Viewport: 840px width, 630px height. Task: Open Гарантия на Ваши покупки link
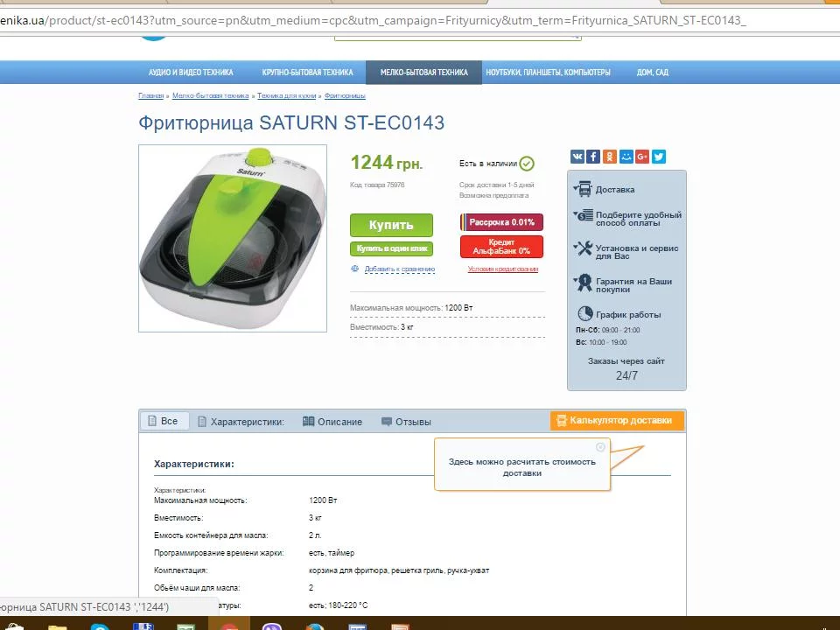click(x=633, y=285)
